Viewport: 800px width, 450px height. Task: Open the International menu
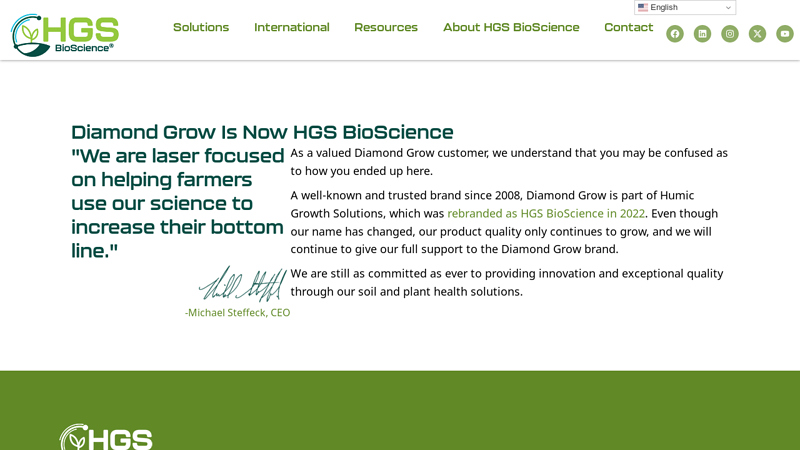(292, 27)
